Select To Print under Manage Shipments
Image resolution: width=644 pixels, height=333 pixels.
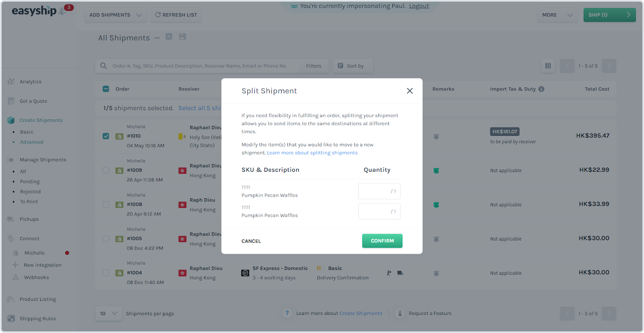click(x=29, y=202)
